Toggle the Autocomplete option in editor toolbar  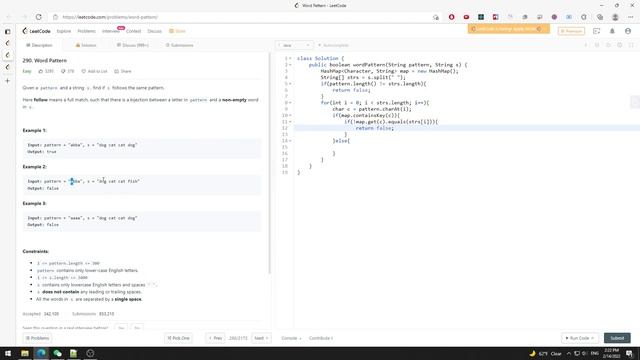tap(333, 45)
